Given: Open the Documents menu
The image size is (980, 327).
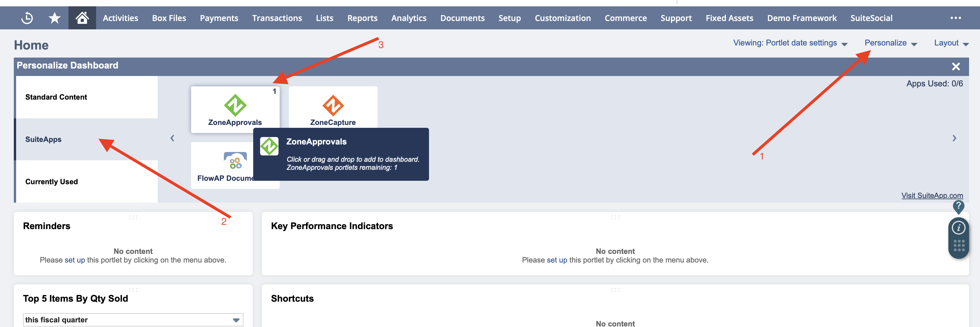Looking at the screenshot, I should point(462,18).
